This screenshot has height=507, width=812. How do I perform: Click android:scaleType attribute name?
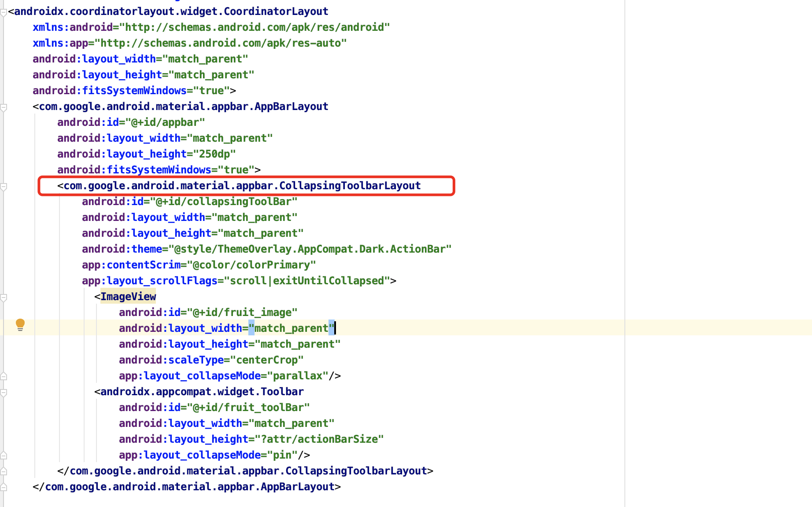point(171,360)
